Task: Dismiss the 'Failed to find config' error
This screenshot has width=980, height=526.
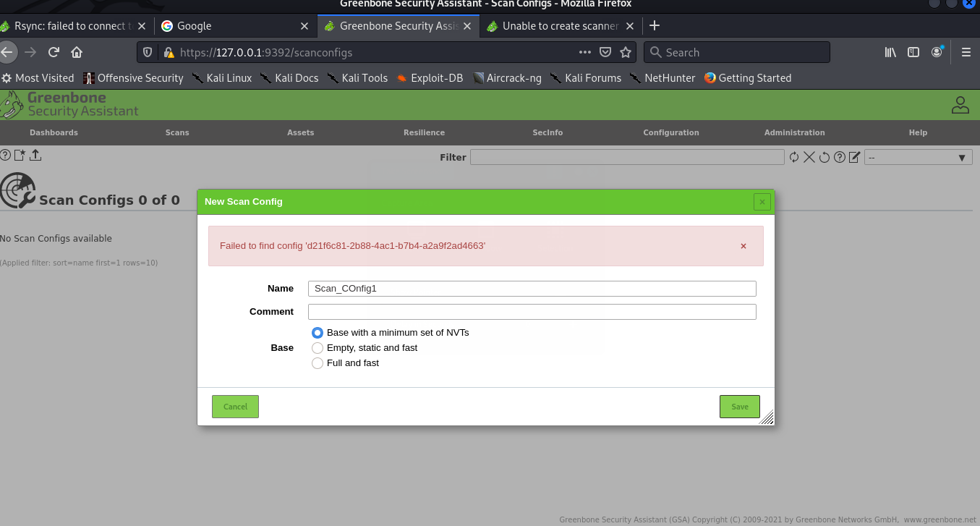Action: 743,246
